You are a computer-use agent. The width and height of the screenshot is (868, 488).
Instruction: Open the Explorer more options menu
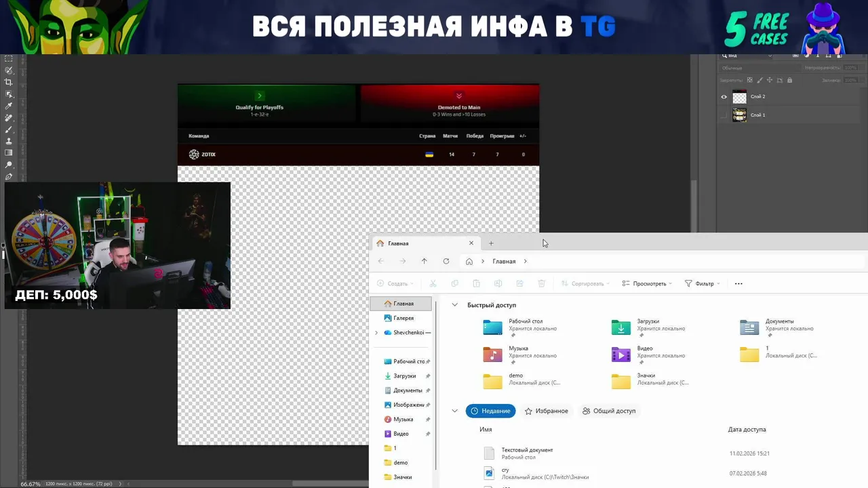click(738, 283)
